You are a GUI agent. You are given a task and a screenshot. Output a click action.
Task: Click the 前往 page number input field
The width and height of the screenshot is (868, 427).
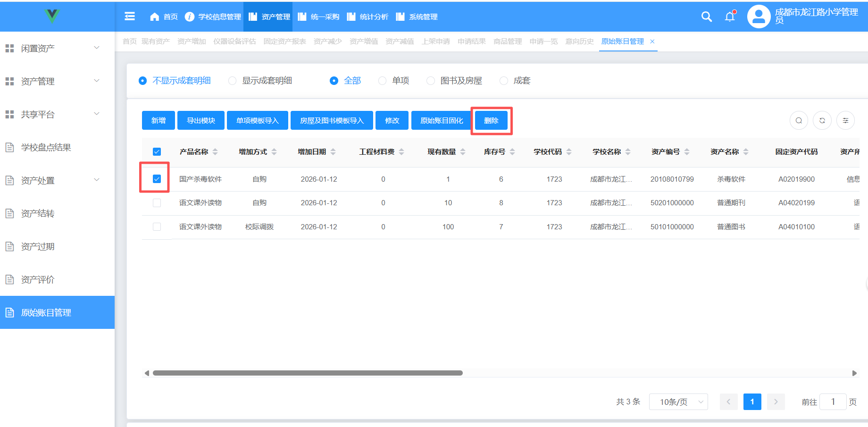[x=833, y=402]
